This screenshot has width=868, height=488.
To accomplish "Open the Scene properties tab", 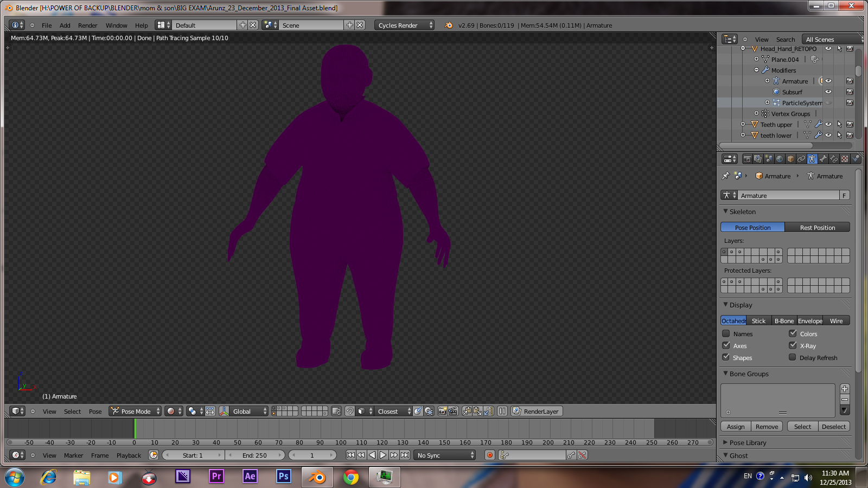I will [x=769, y=159].
